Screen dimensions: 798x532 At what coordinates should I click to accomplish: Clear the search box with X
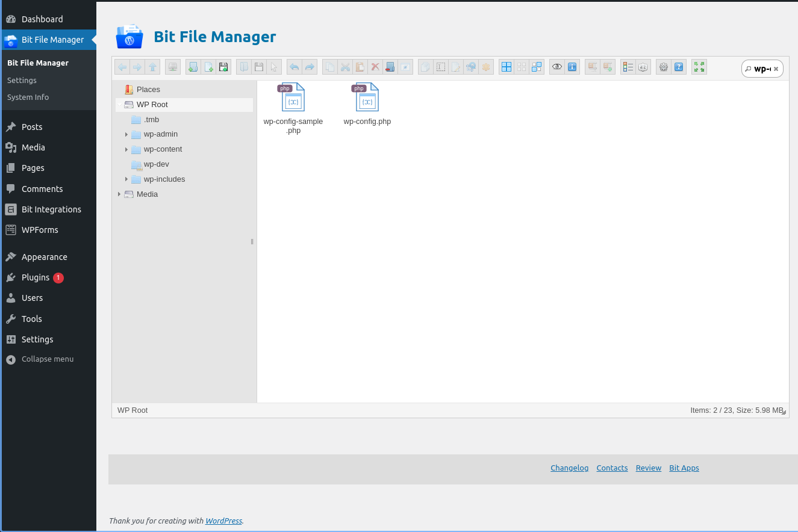[776, 69]
